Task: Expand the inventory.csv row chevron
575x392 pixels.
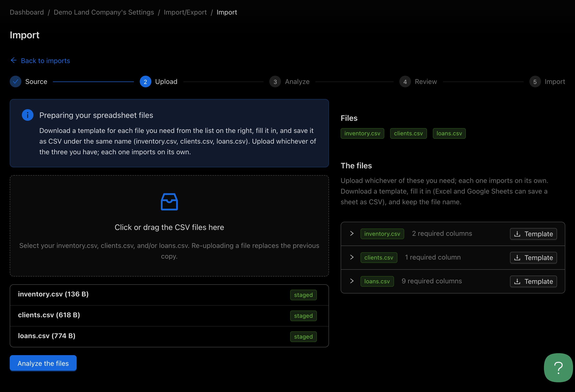Action: [352, 233]
